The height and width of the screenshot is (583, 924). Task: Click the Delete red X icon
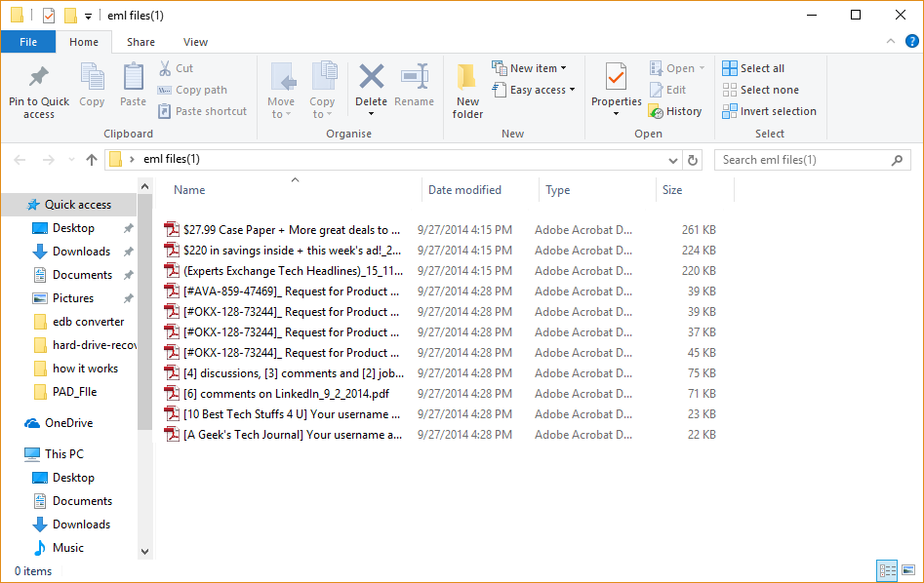click(x=371, y=77)
